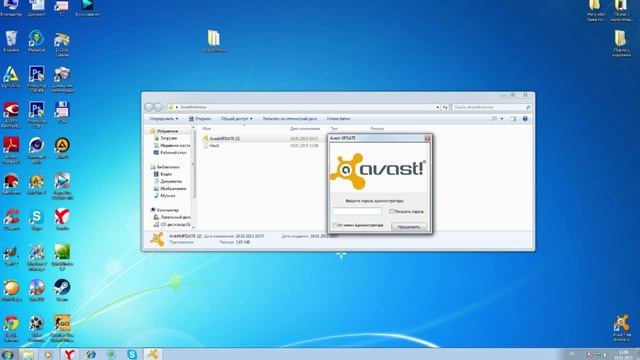Select the folder icon above Explorer window

point(214,41)
